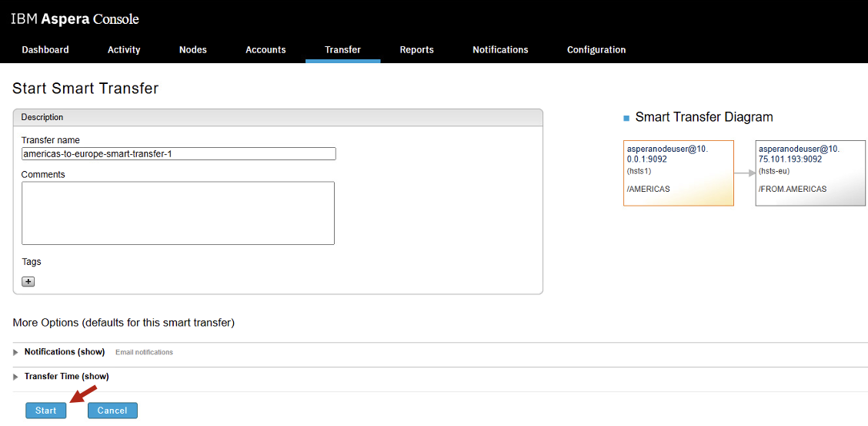Screen dimensions: 868x426
Task: Expand Notifications options with the triangle
Action: tap(15, 352)
